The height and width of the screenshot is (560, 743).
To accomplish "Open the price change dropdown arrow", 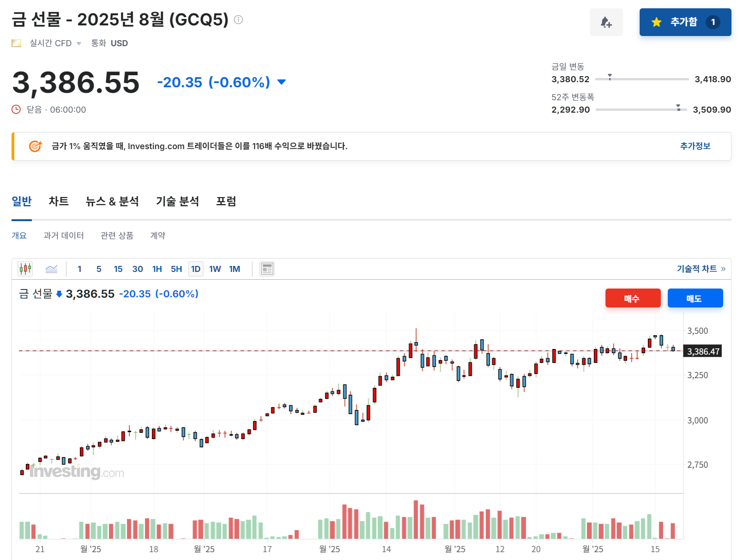I will tap(281, 82).
